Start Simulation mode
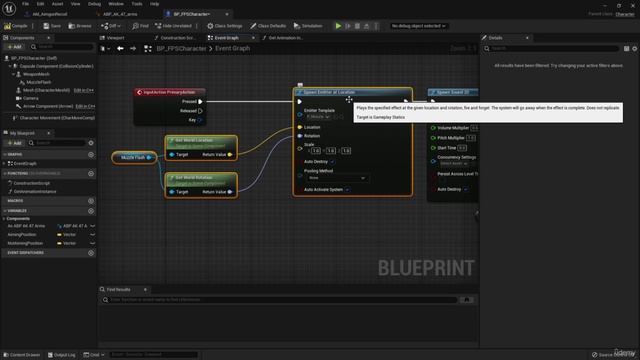The width and height of the screenshot is (640, 360). pyautogui.click(x=308, y=26)
